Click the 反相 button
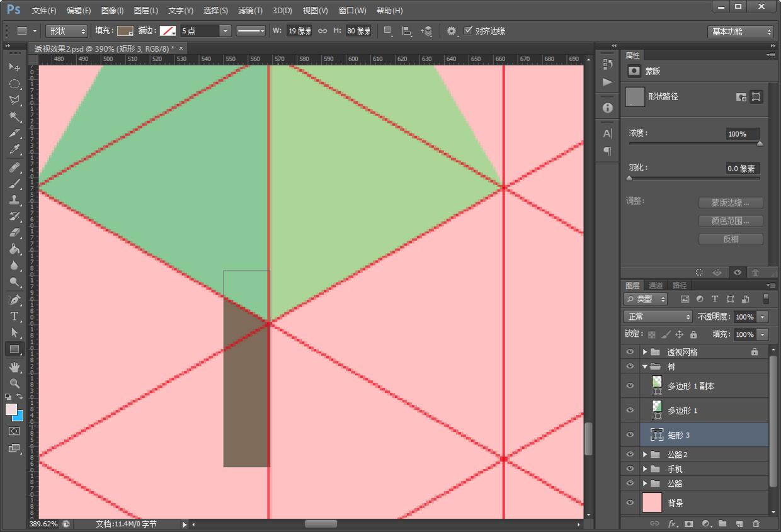Viewport: 781px width, 532px height. (731, 239)
